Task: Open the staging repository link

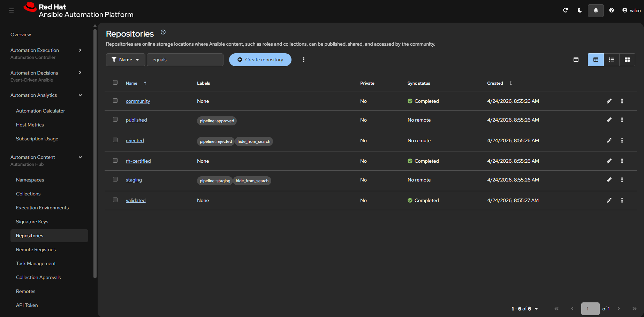Action: coord(134,180)
